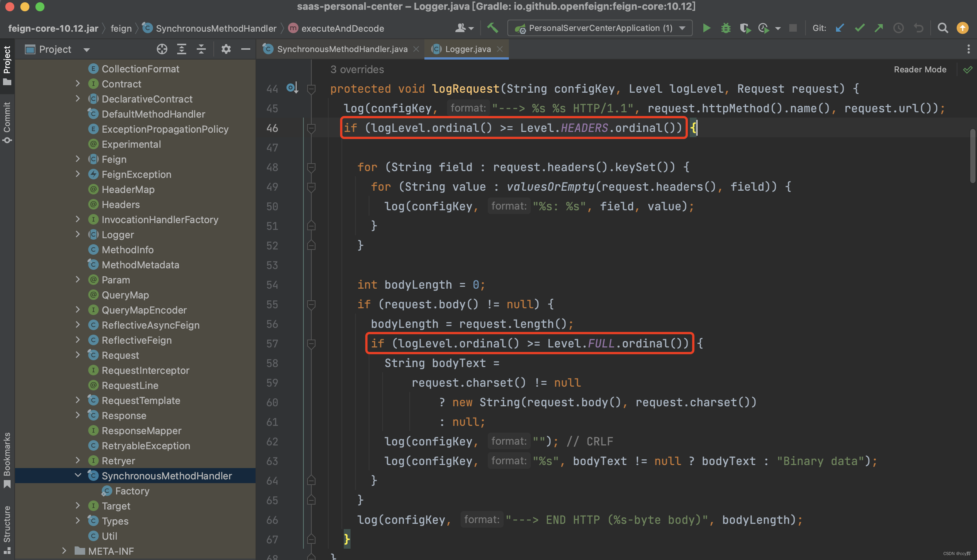The height and width of the screenshot is (560, 977).
Task: Open PersonalServerCenterApplication run configuration dropdown
Action: (x=600, y=28)
